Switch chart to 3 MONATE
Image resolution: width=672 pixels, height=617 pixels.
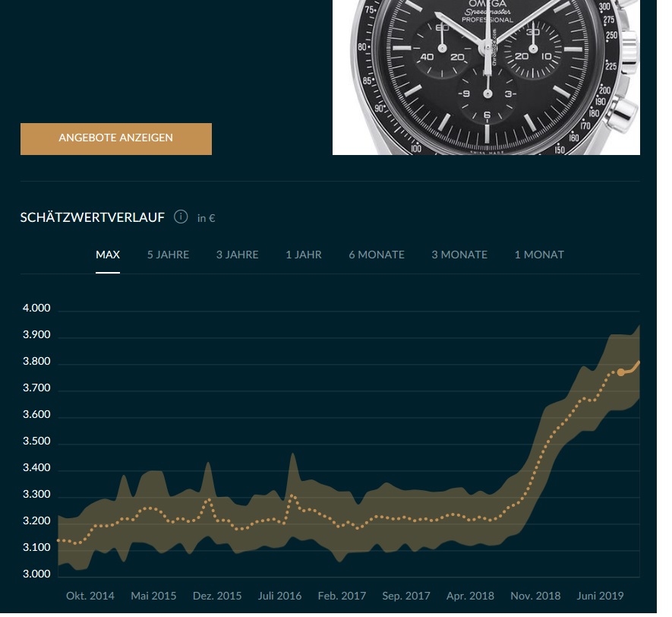459,255
